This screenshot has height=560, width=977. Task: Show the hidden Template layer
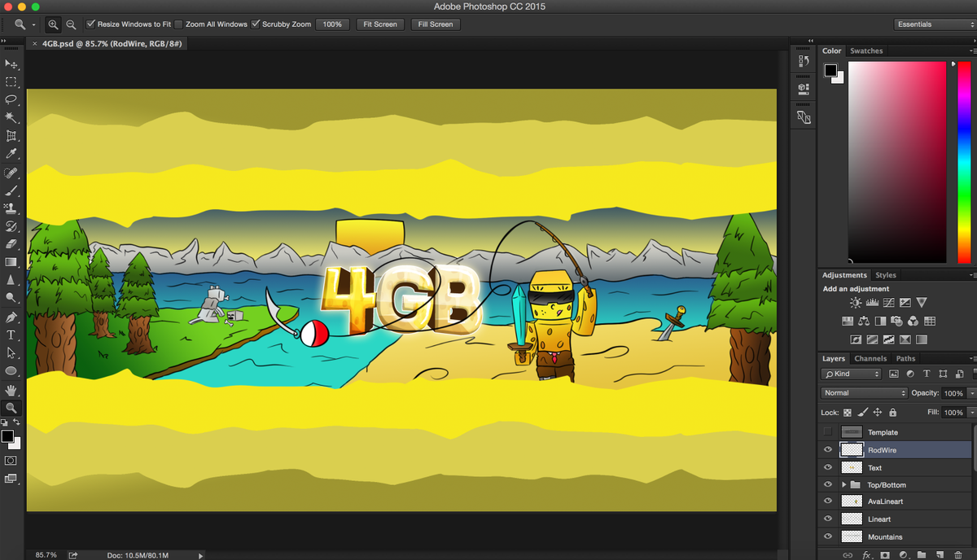(828, 431)
